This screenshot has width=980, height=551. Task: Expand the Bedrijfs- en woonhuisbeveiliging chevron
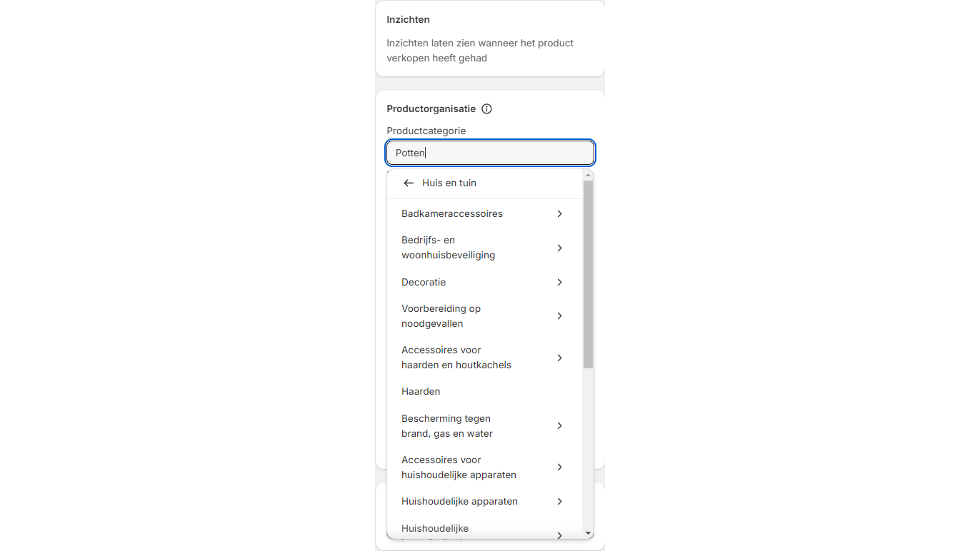click(559, 248)
